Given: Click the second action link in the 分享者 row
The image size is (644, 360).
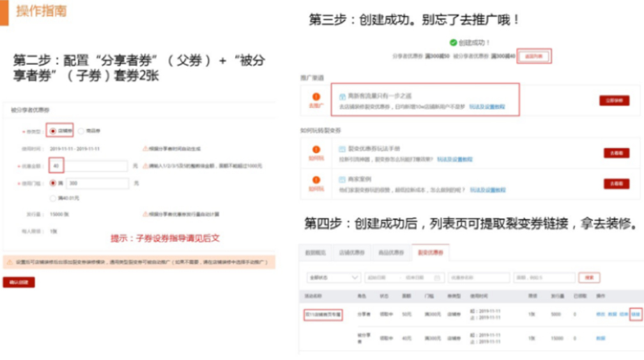Looking at the screenshot, I should point(612,315).
